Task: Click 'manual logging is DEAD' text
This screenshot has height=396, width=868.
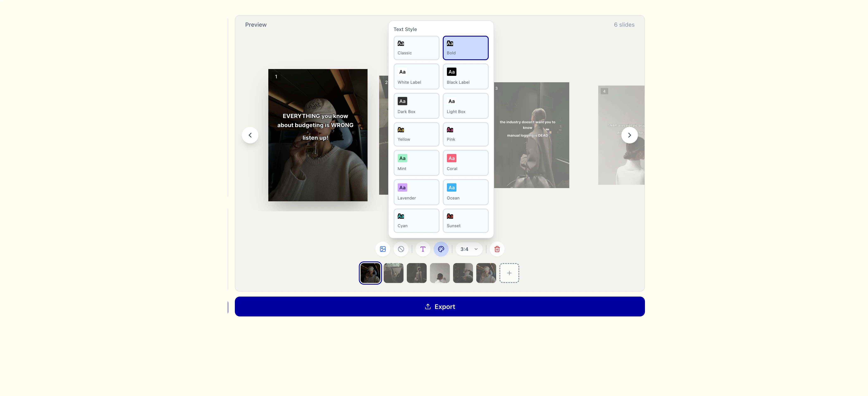Action: (527, 136)
